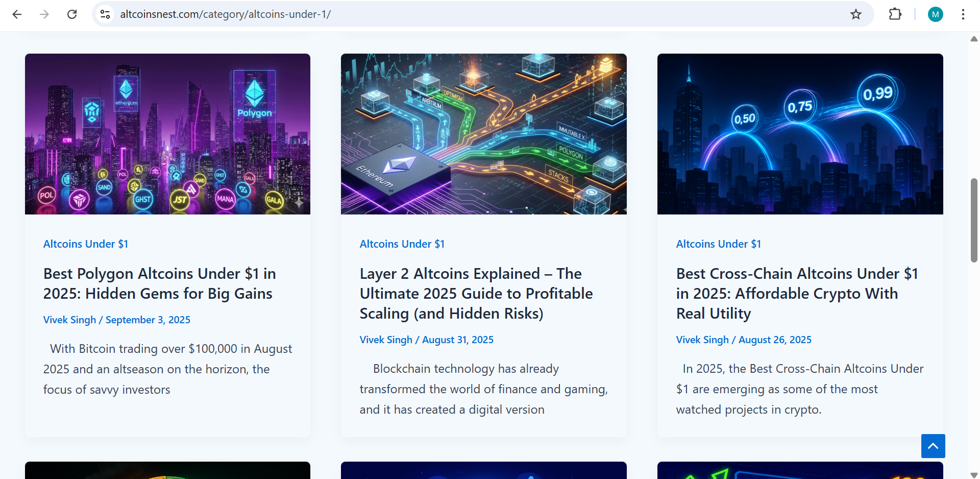Click the 'September 3, 2025' date text
This screenshot has width=980, height=479.
pyautogui.click(x=148, y=320)
